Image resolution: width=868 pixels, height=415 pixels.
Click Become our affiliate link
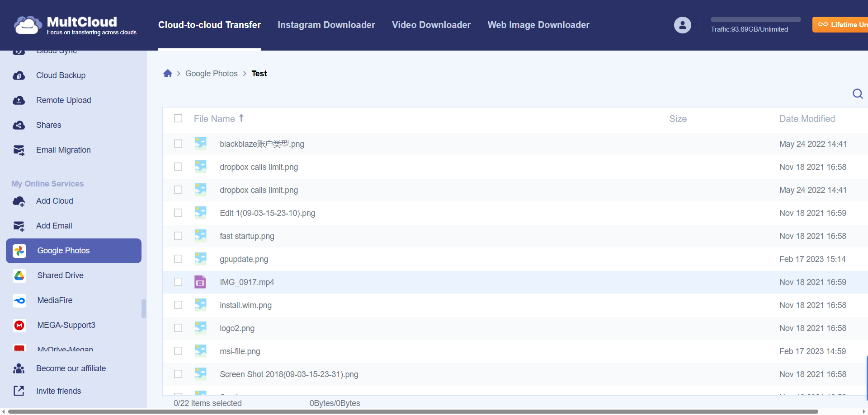pyautogui.click(x=71, y=368)
